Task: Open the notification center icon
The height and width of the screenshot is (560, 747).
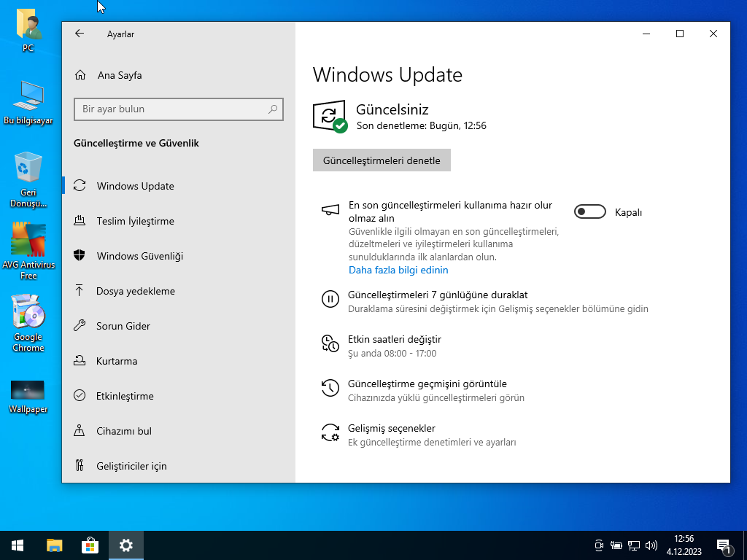Action: pyautogui.click(x=724, y=545)
